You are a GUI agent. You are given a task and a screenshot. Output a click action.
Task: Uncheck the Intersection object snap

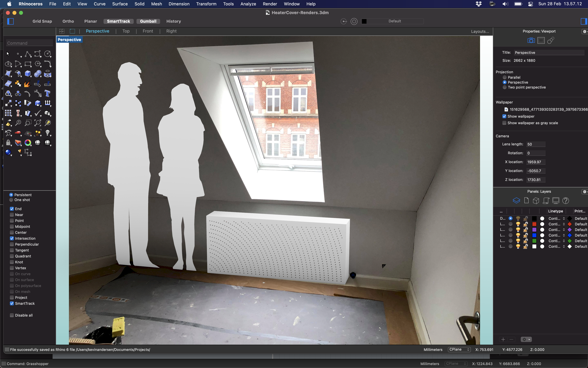click(x=12, y=239)
